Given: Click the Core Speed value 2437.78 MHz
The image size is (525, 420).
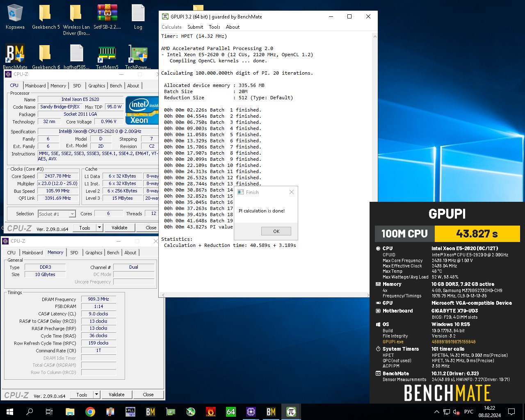Looking at the screenshot, I should click(x=58, y=176).
